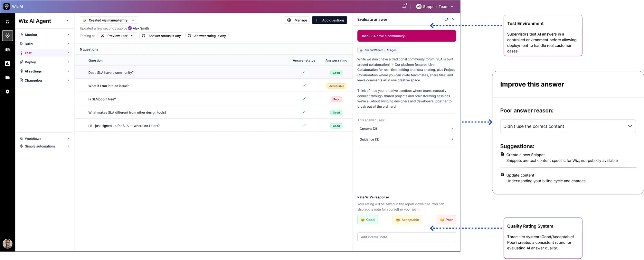Select the 'What if I run into an issue?' row
The width and height of the screenshot is (644, 260).
pyautogui.click(x=213, y=86)
